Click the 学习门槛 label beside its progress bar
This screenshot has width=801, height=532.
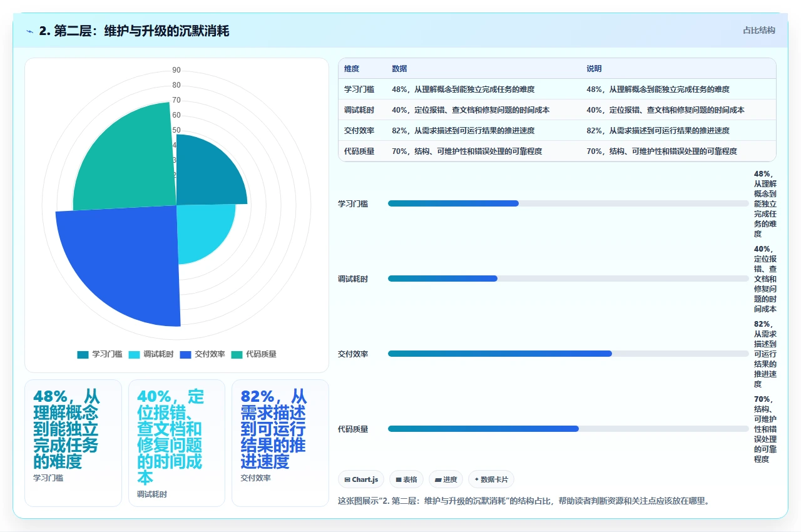tap(353, 203)
